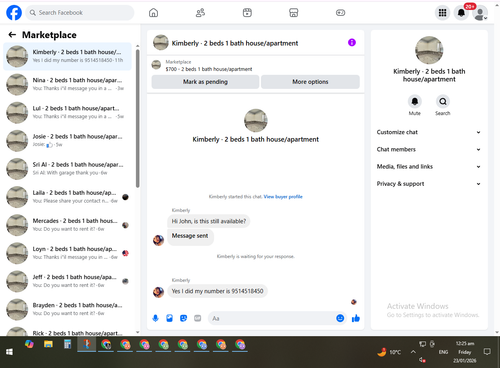
Task: Open the Gaming controller icon
Action: [340, 13]
